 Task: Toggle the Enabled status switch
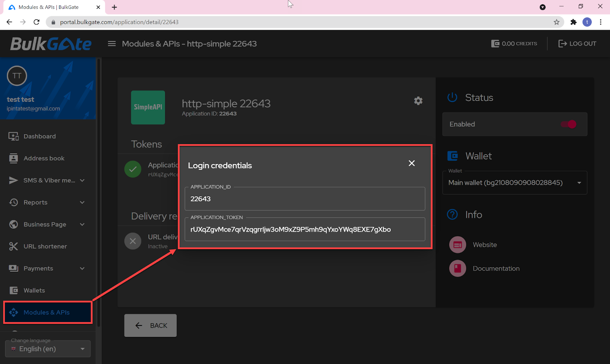click(568, 124)
